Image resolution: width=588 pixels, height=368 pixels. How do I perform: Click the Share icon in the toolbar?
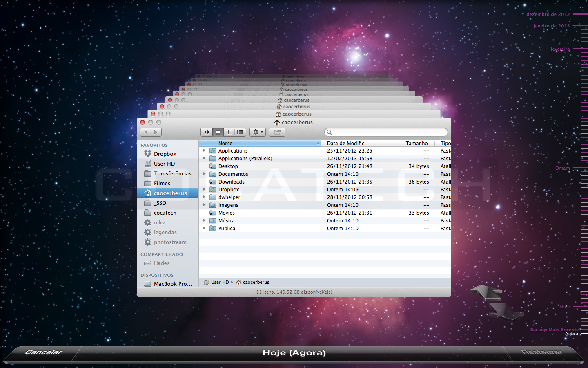[277, 132]
